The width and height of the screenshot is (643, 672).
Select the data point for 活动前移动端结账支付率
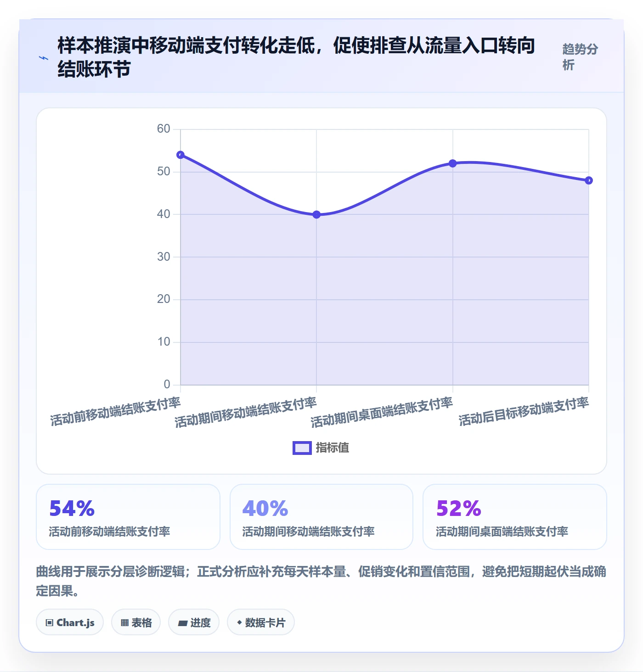tap(180, 155)
